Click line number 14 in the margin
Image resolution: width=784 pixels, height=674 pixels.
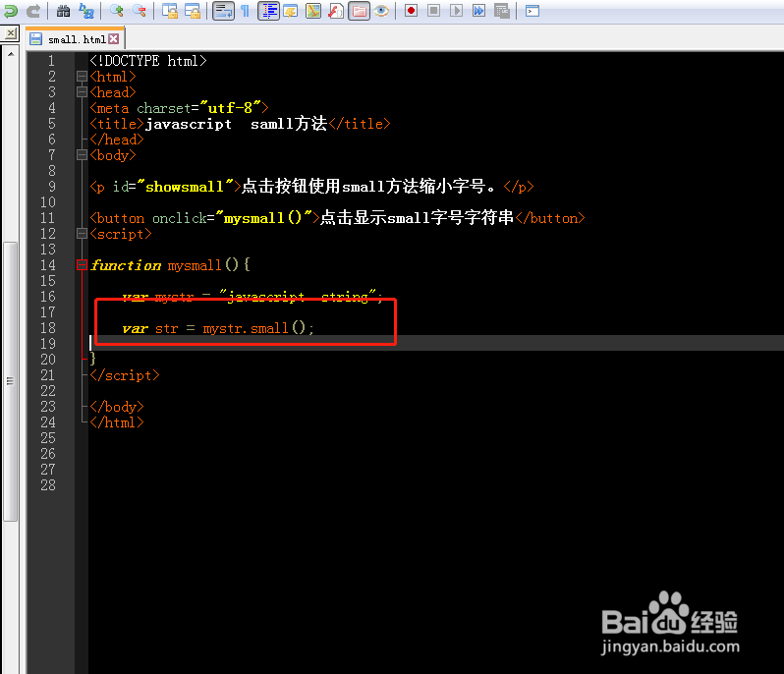[48, 265]
